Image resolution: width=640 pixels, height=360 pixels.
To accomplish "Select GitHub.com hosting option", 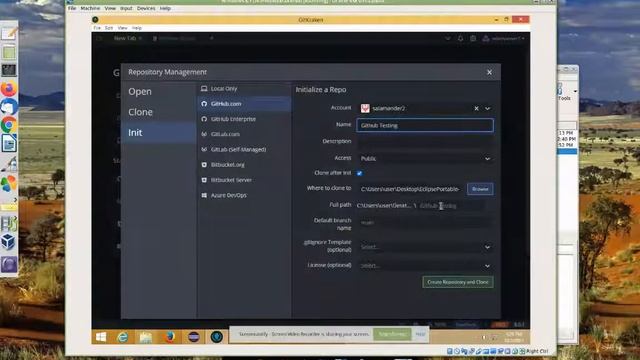I will (244, 104).
